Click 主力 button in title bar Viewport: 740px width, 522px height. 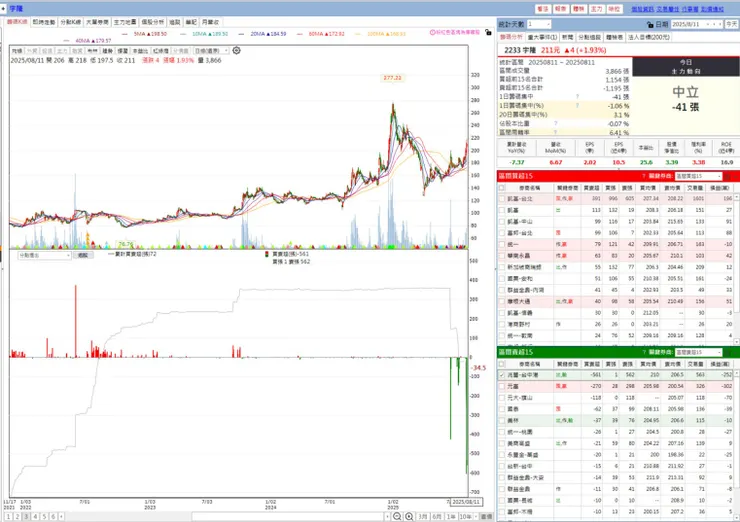click(597, 9)
